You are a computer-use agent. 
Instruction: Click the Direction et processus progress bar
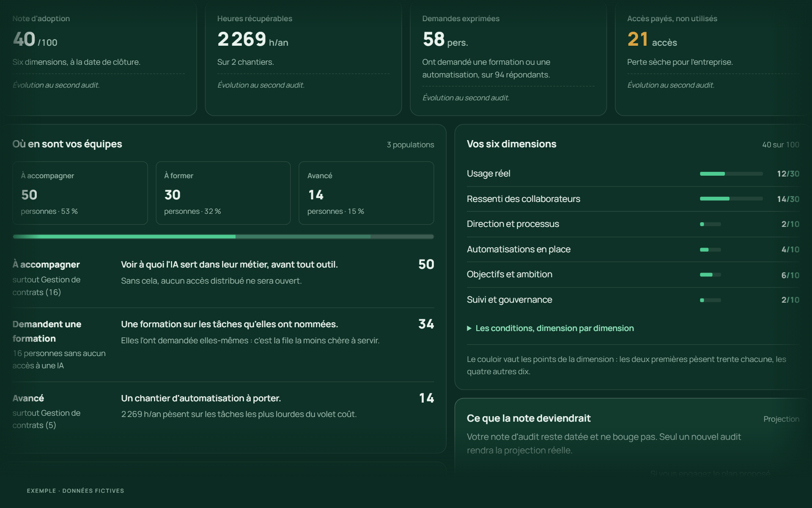click(x=710, y=224)
